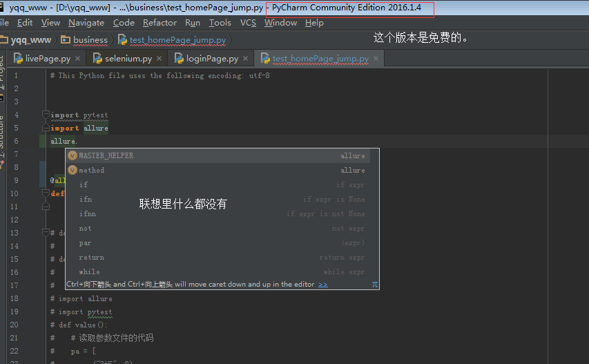Viewport: 589px width, 364px height.
Task: Open the Edit menu
Action: click(25, 23)
